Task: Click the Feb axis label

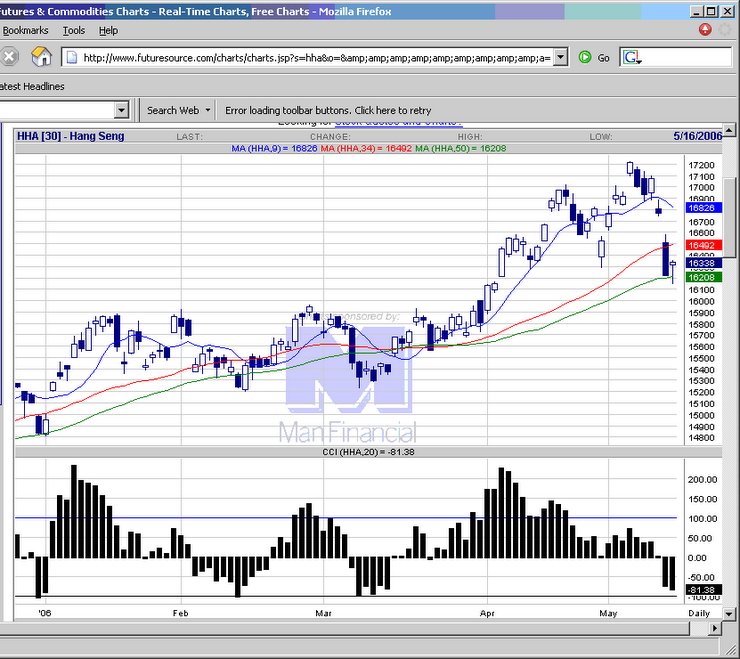Action: tap(180, 613)
